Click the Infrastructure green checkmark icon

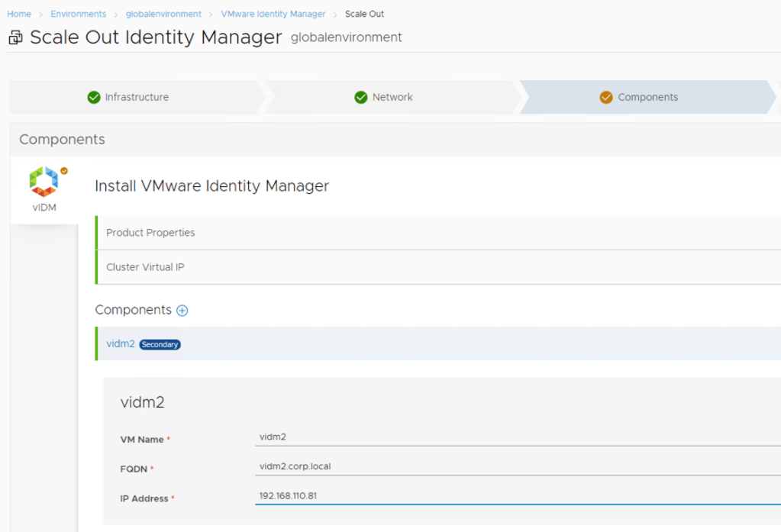point(94,97)
